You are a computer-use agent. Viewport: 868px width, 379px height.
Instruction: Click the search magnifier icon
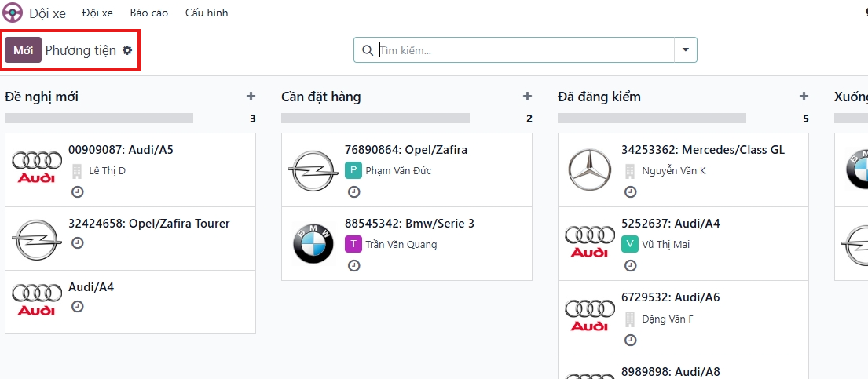pyautogui.click(x=368, y=50)
